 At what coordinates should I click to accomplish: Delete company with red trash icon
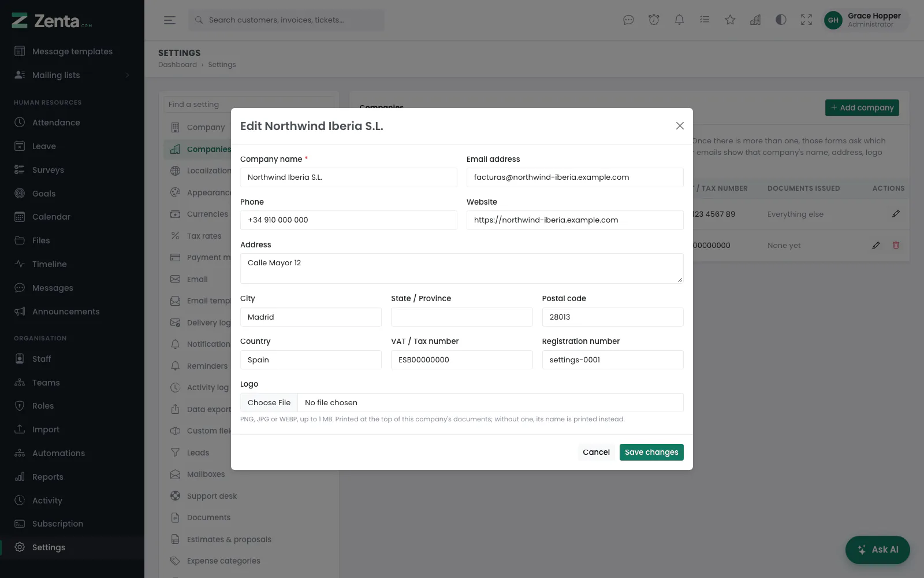pyautogui.click(x=896, y=245)
